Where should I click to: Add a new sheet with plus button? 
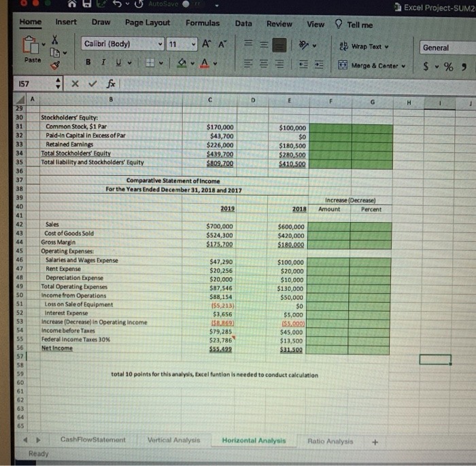coord(375,442)
